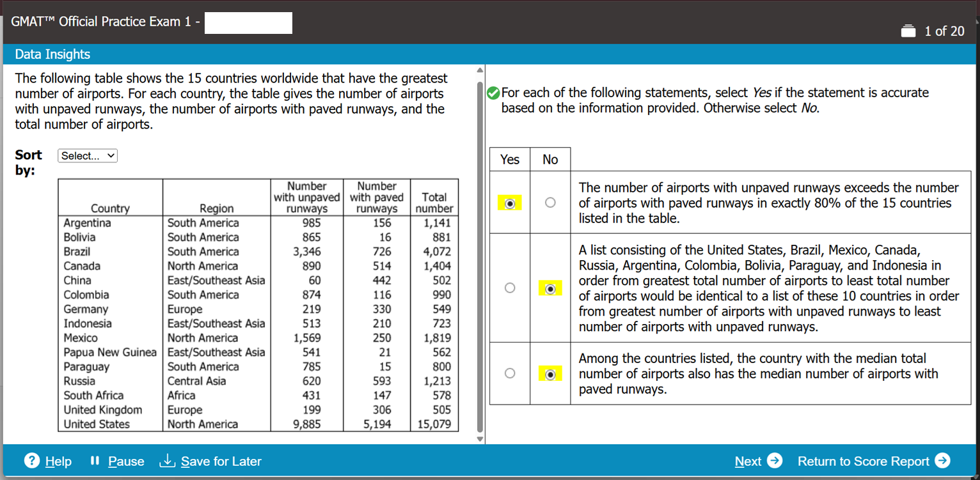Click the green checkmark correct-answer icon
980x480 pixels.
tap(493, 93)
